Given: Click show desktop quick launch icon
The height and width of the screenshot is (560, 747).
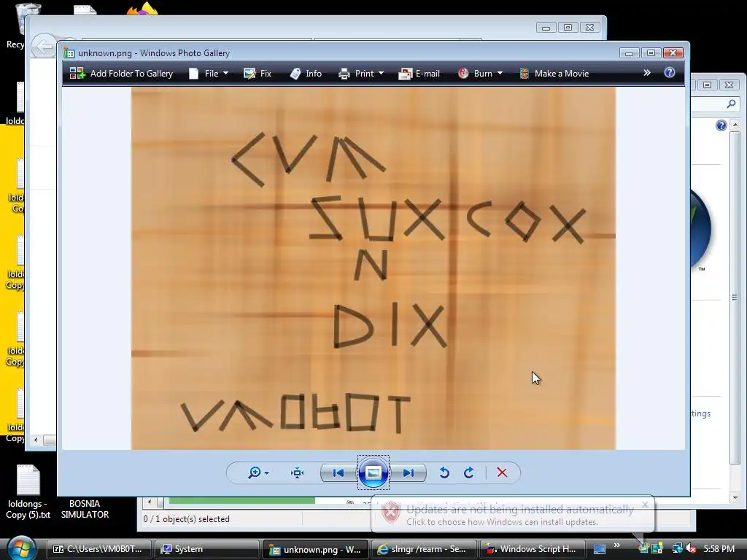Looking at the screenshot, I should (600, 550).
